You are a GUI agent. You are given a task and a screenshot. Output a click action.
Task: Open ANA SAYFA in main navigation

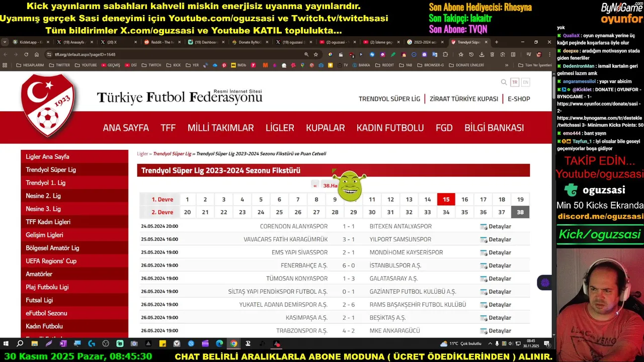point(126,128)
